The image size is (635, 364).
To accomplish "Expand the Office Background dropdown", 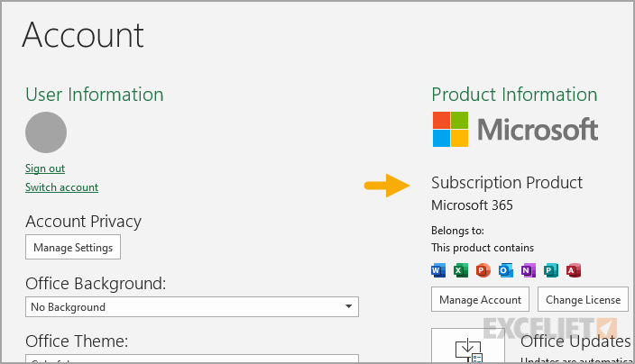I will pyautogui.click(x=191, y=307).
